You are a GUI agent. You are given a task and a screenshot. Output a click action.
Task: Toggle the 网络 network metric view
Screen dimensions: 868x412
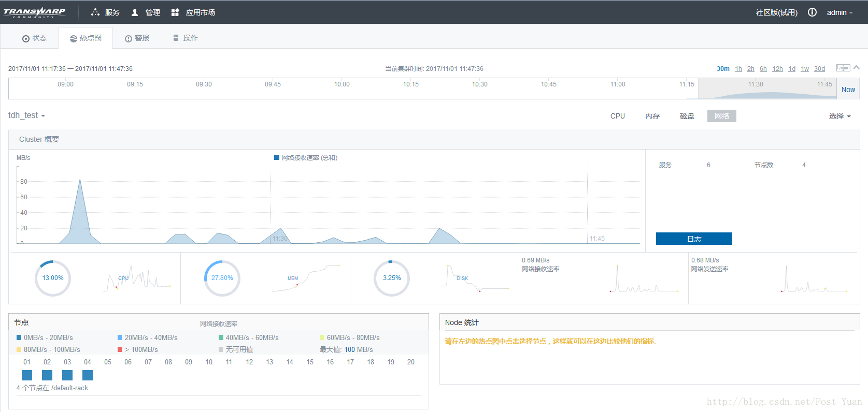722,116
